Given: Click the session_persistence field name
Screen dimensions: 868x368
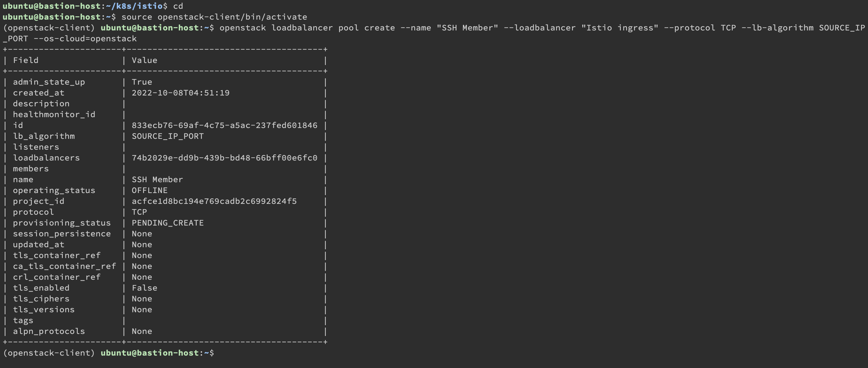Looking at the screenshot, I should 62,234.
